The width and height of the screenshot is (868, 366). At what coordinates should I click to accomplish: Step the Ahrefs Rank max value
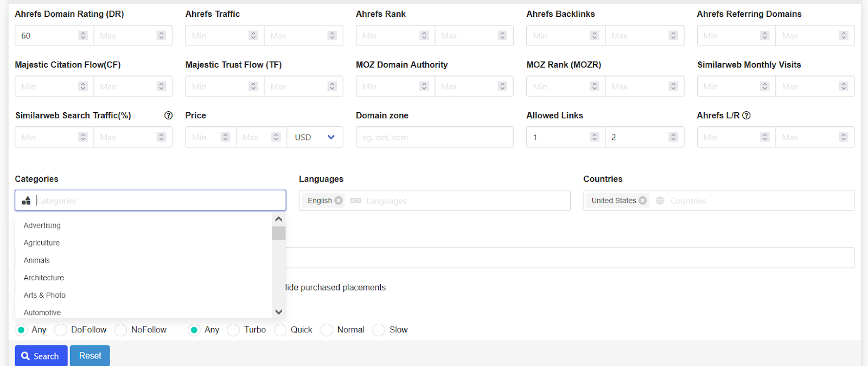click(502, 35)
